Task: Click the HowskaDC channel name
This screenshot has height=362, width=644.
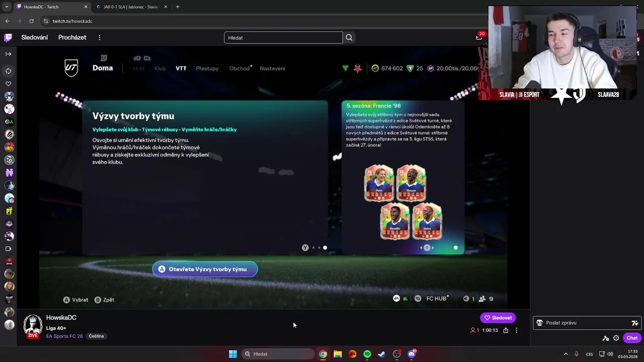Action: [x=61, y=318]
